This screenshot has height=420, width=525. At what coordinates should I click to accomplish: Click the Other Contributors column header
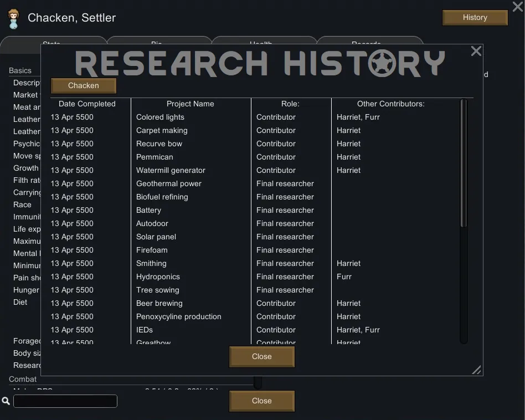390,104
